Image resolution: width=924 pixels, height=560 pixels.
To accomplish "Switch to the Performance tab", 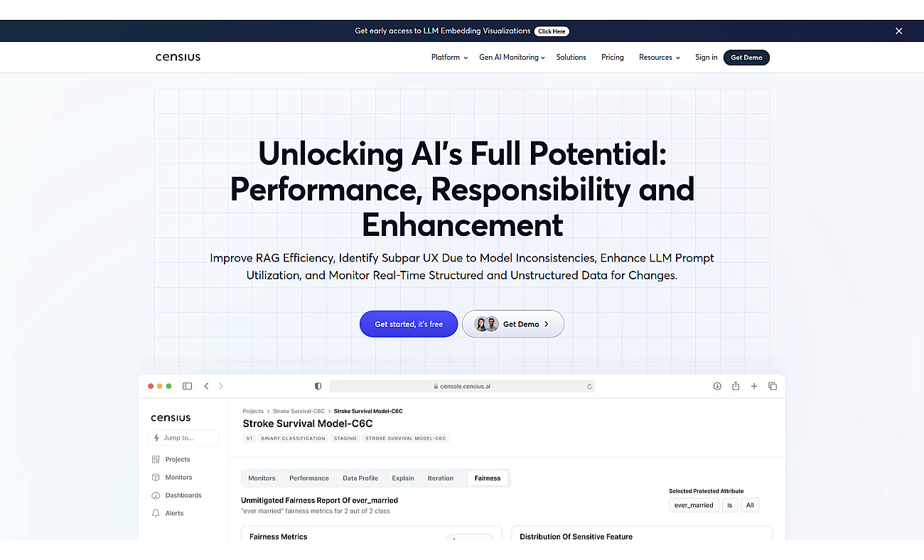I will coord(309,478).
